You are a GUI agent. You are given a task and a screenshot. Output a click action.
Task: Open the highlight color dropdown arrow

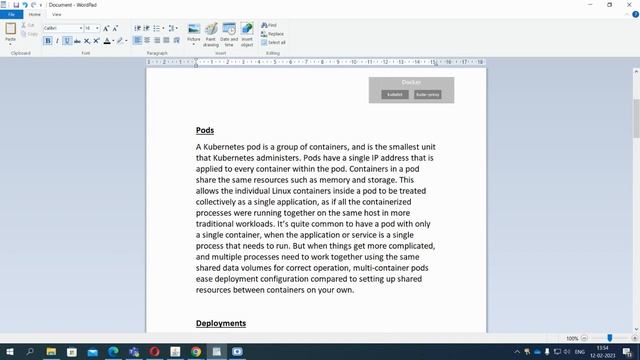click(x=126, y=41)
